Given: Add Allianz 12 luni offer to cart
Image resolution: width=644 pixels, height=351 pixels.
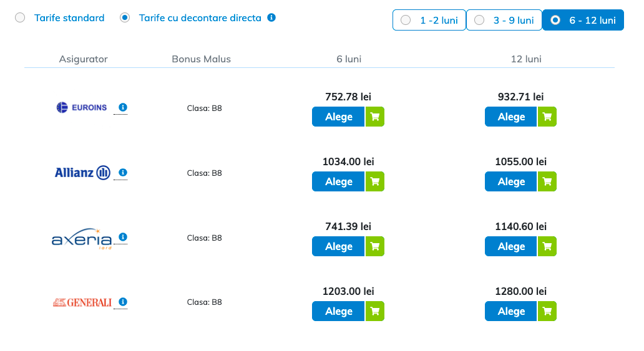Looking at the screenshot, I should tap(547, 181).
